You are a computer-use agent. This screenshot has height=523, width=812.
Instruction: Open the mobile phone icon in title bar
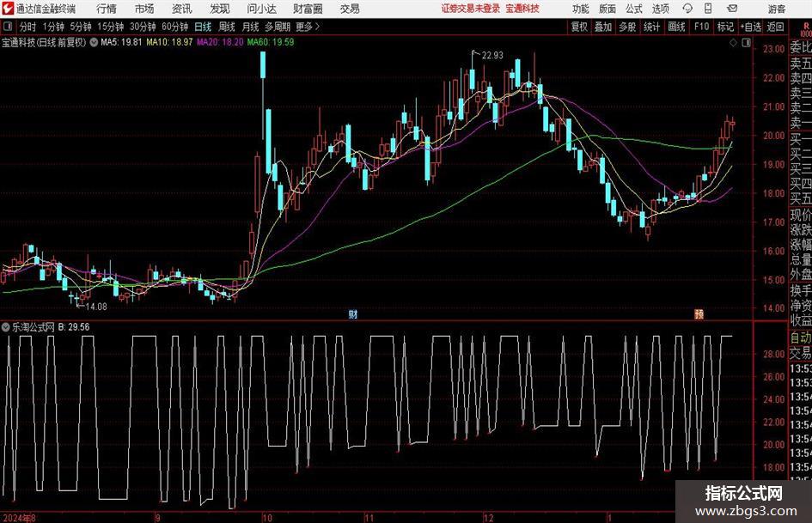708,9
